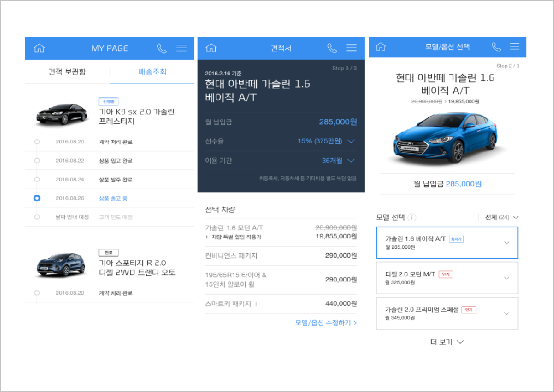Click the blue 아반떼 car image
The width and height of the screenshot is (554, 392).
click(446, 138)
